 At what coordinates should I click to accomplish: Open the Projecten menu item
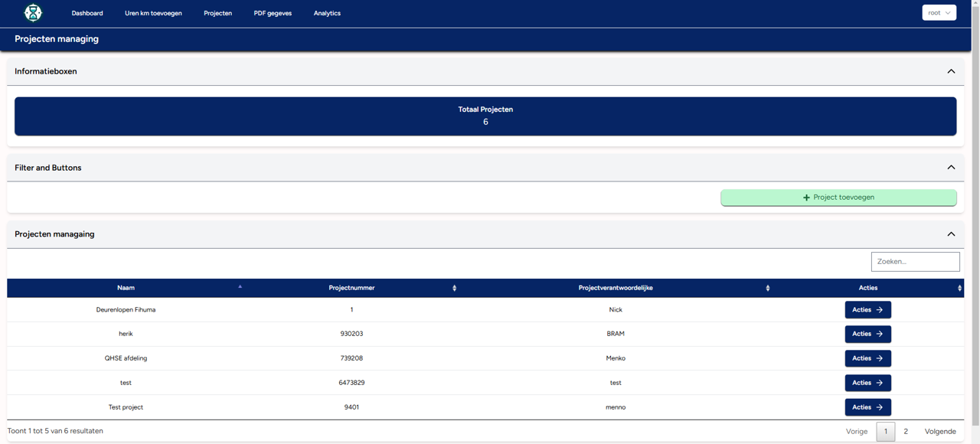click(x=218, y=13)
